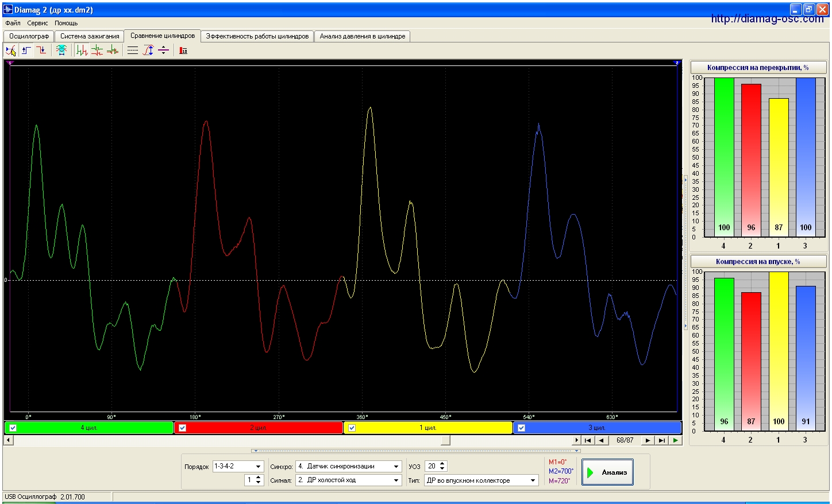This screenshot has width=832, height=504.
Task: Click the horizontal scrollbar thumb
Action: pyautogui.click(x=445, y=440)
